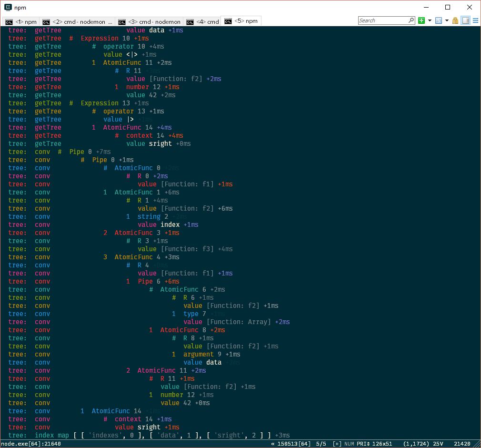Toggle the lock console size padlock icon

pyautogui.click(x=455, y=20)
